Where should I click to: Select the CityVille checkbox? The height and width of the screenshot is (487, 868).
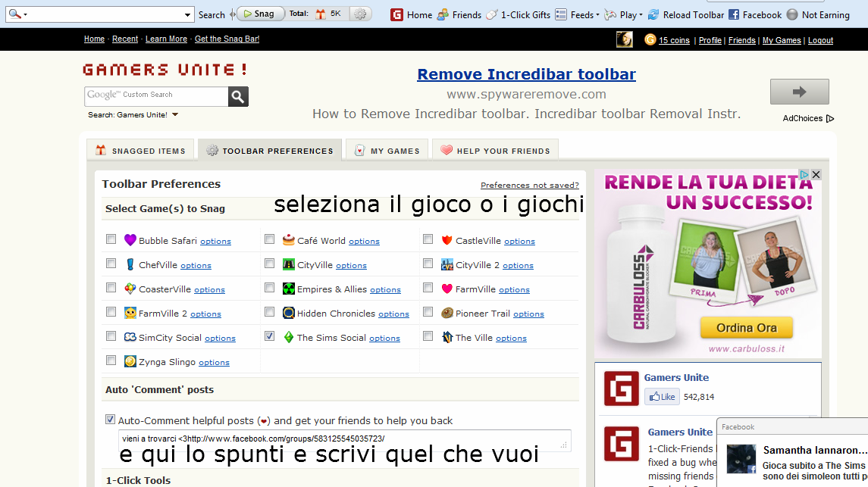click(270, 263)
